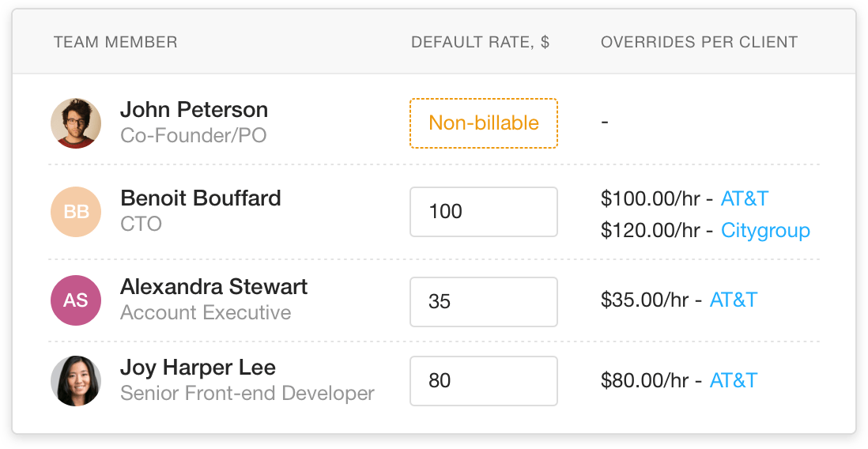868x449 pixels.
Task: Select the name Alexandra Stewart
Action: coord(213,286)
